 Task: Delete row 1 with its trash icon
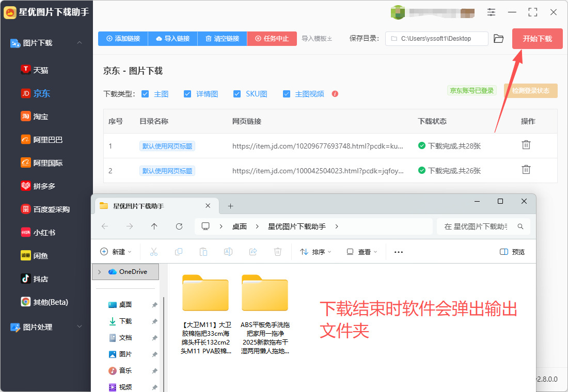(x=526, y=145)
